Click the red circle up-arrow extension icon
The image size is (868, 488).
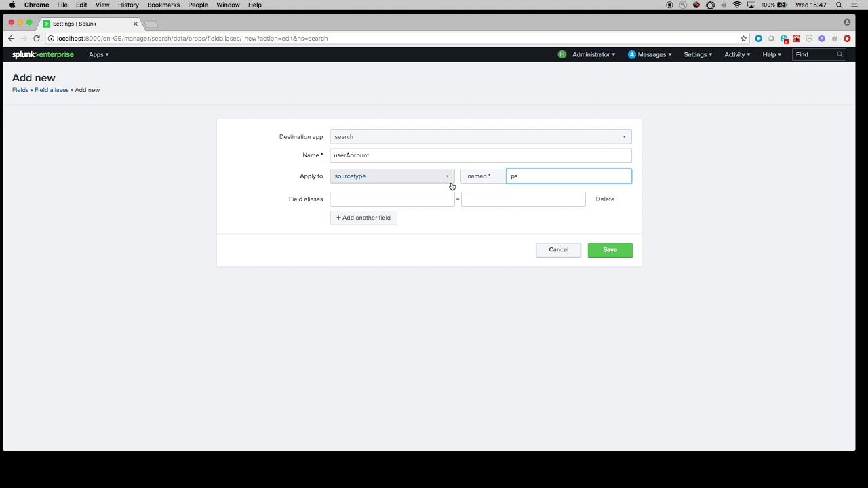(847, 39)
